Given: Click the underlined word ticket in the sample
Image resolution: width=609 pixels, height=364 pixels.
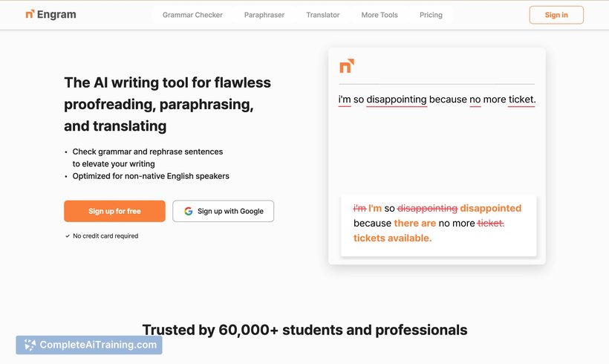Looking at the screenshot, I should click(x=521, y=100).
